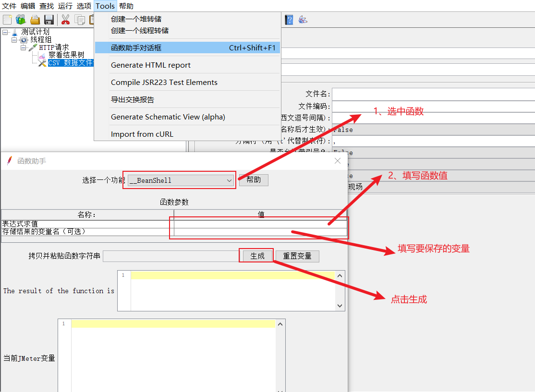
Task: Click the function helper icon beside Help
Action: tap(303, 20)
